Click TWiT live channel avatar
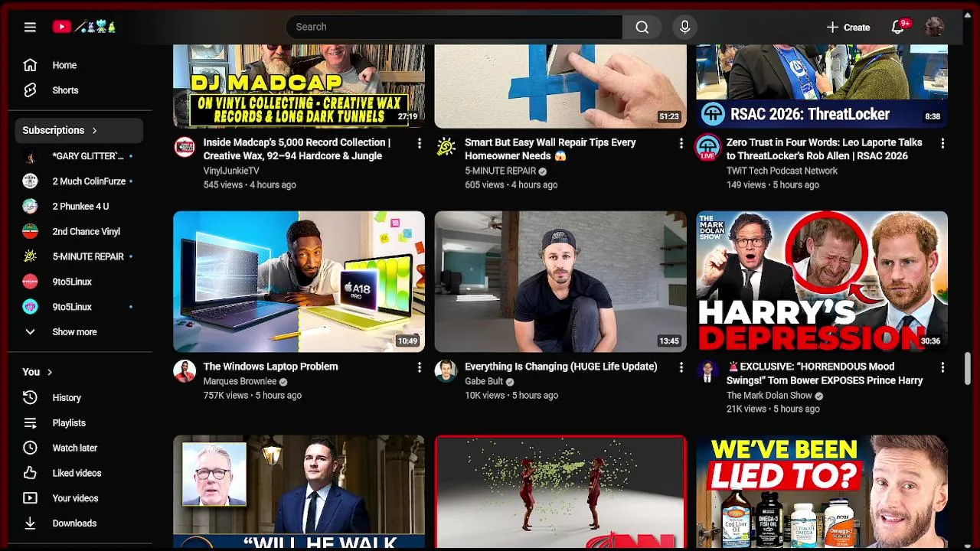The width and height of the screenshot is (980, 551). 707,147
